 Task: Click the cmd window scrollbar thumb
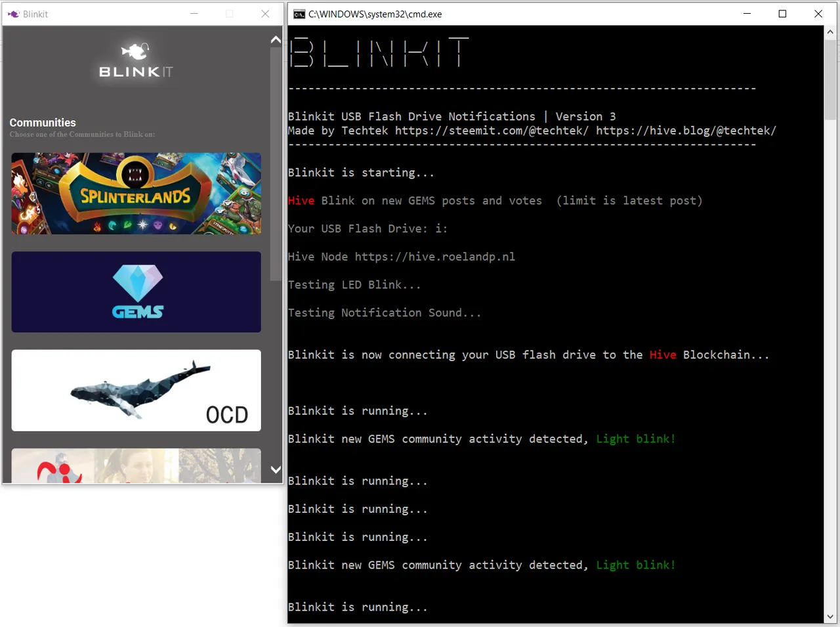click(x=830, y=79)
